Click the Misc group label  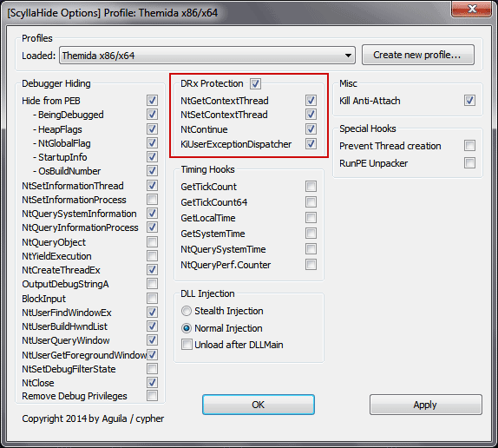coord(349,83)
